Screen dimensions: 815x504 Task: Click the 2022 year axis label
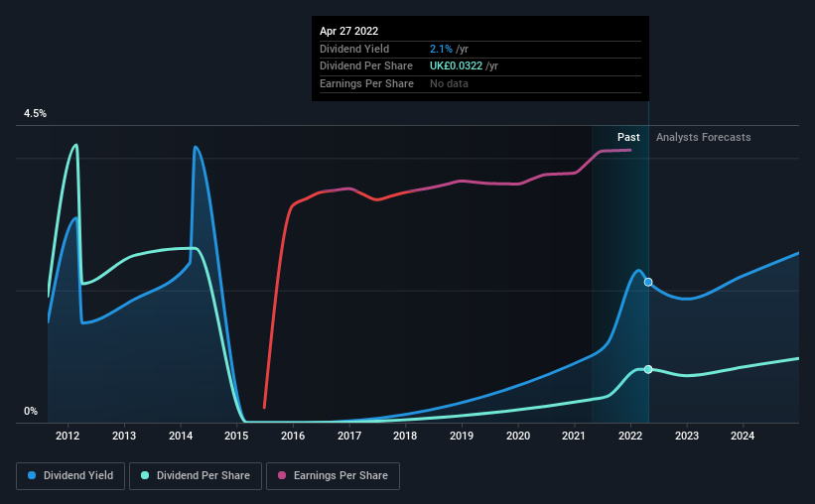click(630, 436)
